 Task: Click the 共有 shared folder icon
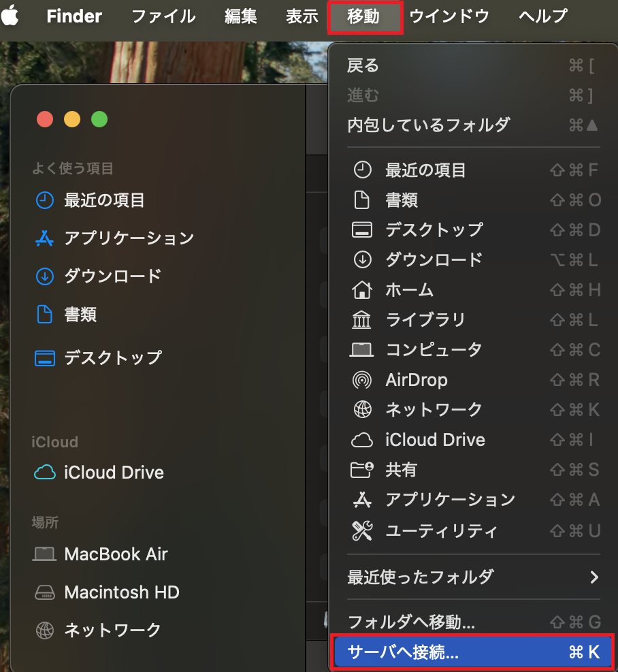(x=362, y=470)
